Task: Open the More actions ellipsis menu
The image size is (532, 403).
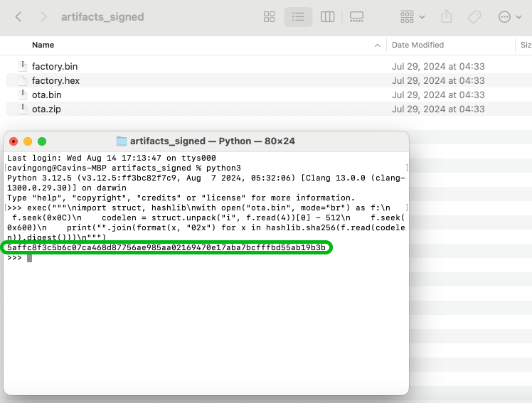Action: (509, 16)
